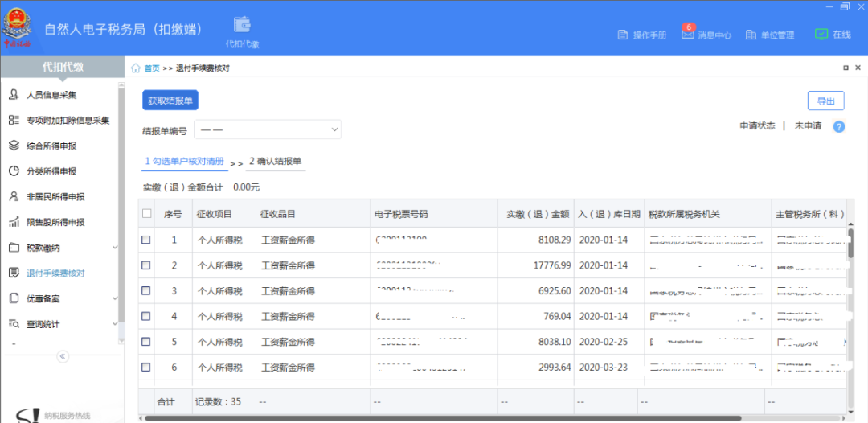Click the 实缴（退）金额 column header
Viewport: 868px width, 423px height.
tap(538, 213)
